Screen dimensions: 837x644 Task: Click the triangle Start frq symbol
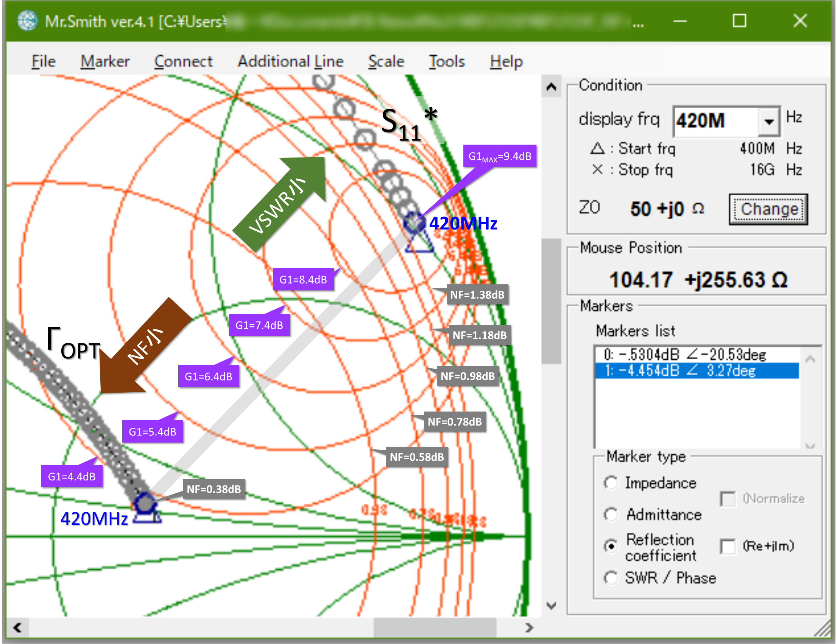[597, 148]
